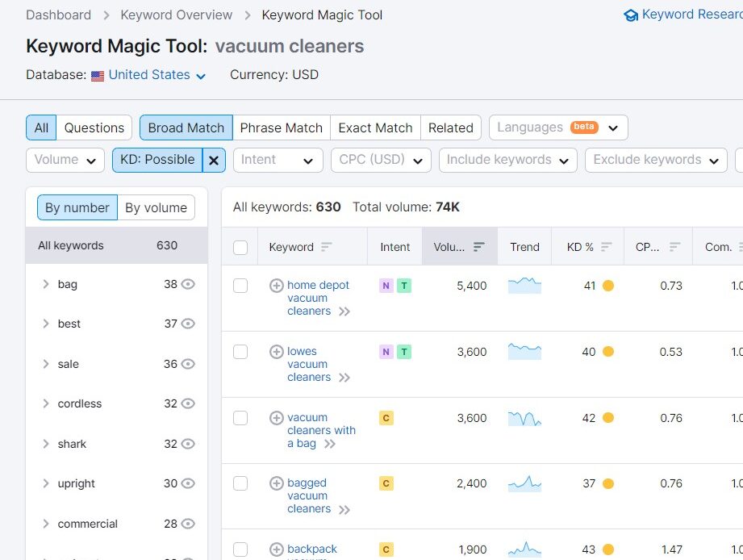Viewport: 743px width, 560px height.
Task: Open the Languages beta dropdown
Action: (558, 127)
